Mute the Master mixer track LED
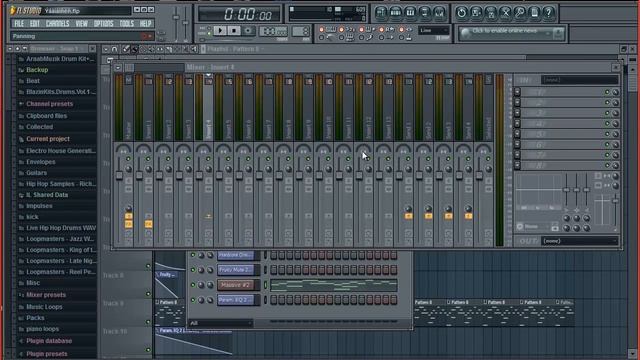Screen dimensions: 640x360 coord(128,159)
